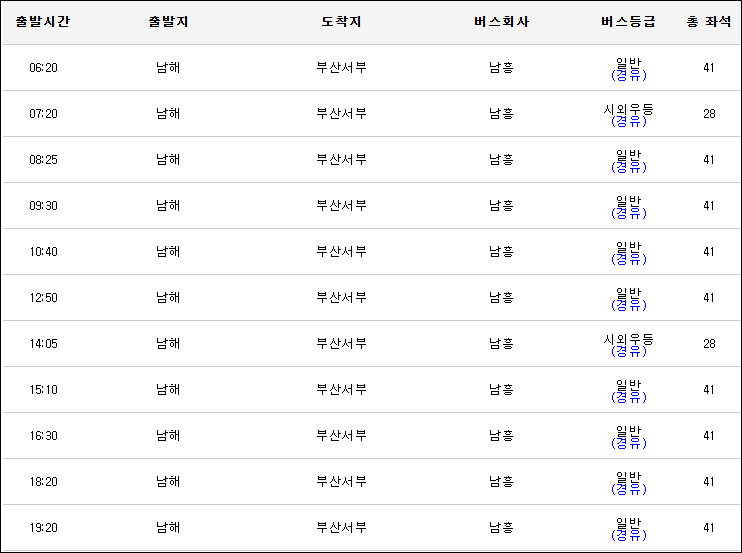Click seat count 41 in the 10:40 row

709,251
